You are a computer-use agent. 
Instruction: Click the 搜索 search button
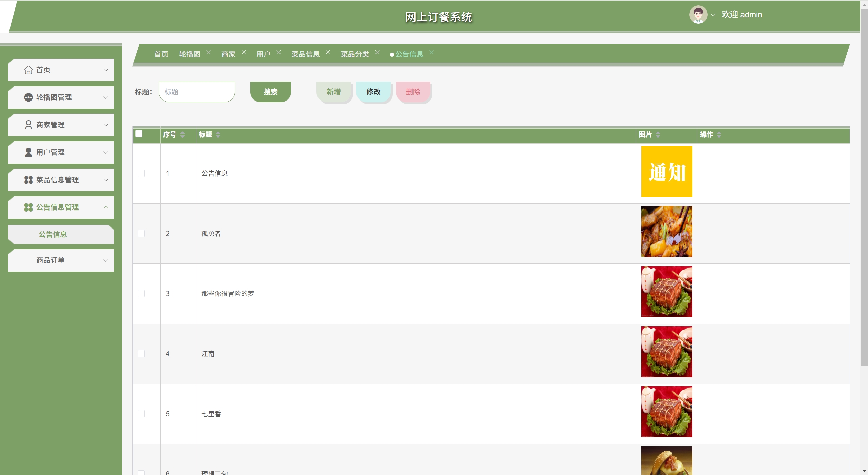[x=270, y=92]
